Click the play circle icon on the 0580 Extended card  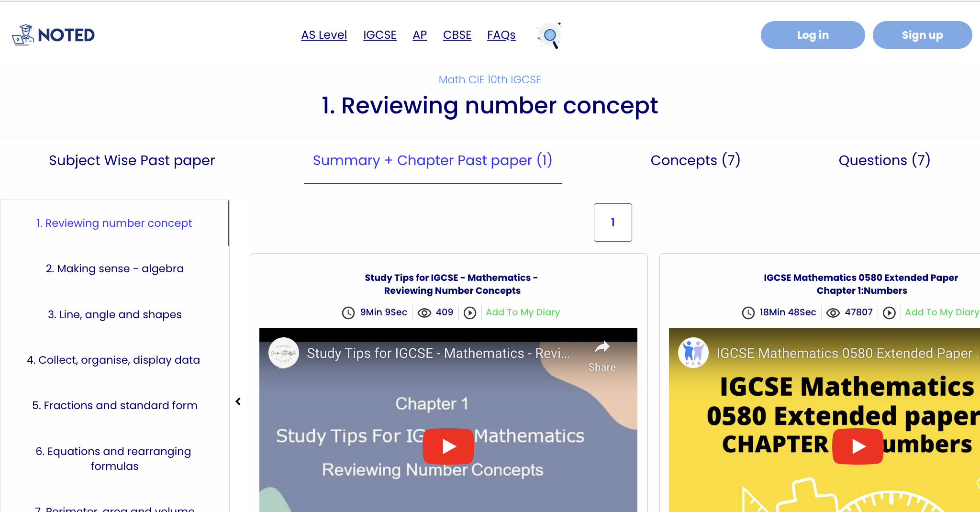(x=889, y=312)
